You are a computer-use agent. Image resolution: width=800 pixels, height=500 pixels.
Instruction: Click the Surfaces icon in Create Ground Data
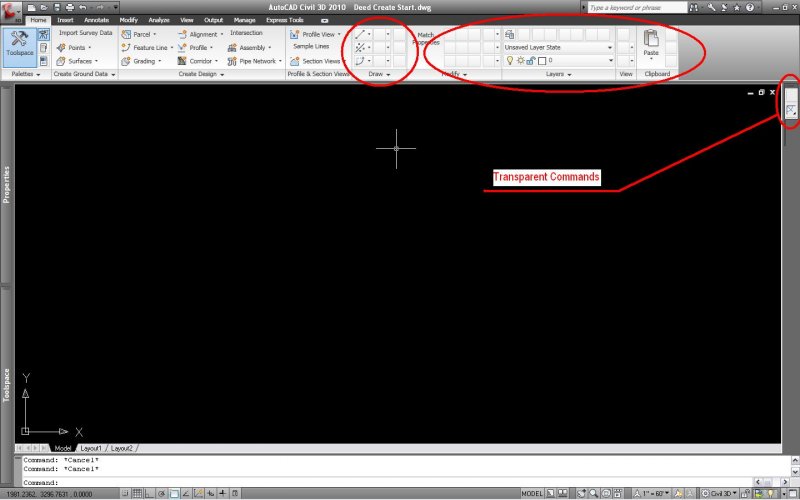tap(61, 61)
